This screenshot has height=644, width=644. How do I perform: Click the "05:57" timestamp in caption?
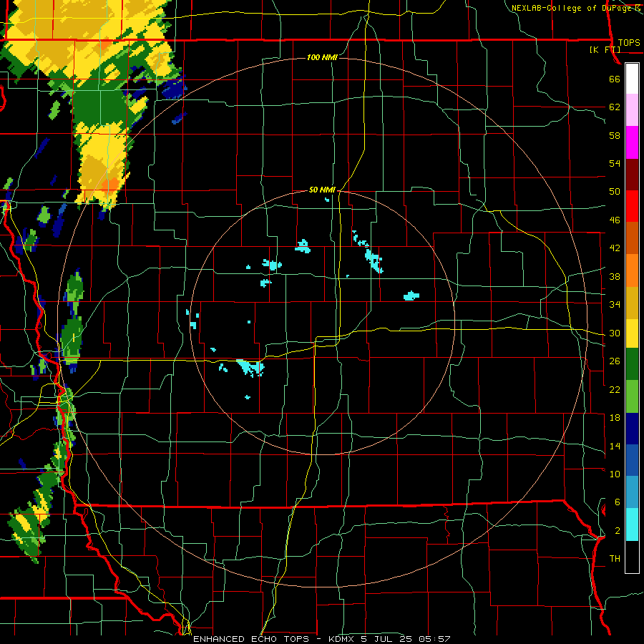coord(434,639)
